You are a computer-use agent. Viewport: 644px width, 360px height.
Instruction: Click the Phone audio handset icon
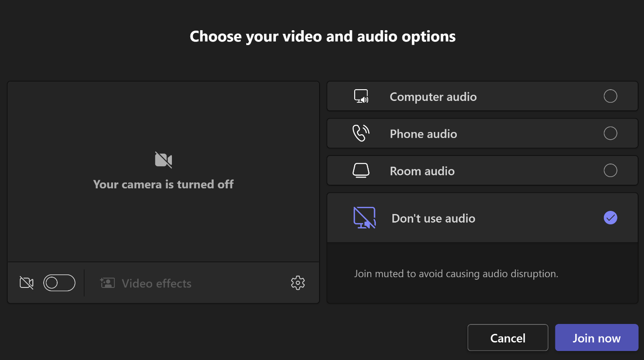[360, 133]
